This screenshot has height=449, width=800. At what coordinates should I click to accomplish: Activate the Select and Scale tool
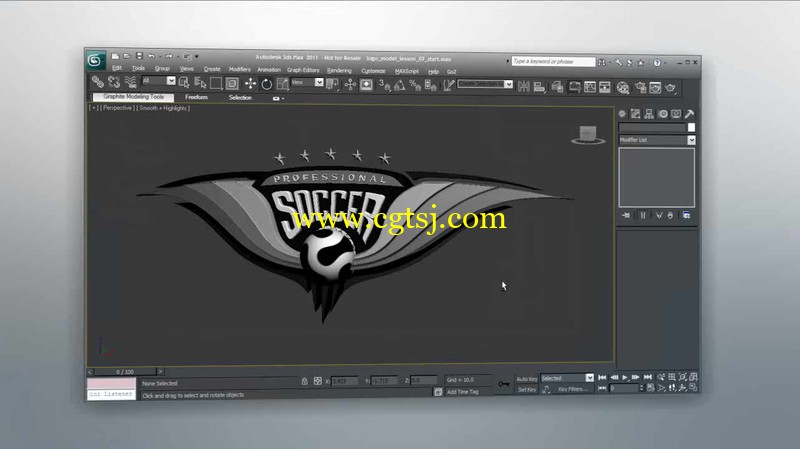[x=282, y=84]
